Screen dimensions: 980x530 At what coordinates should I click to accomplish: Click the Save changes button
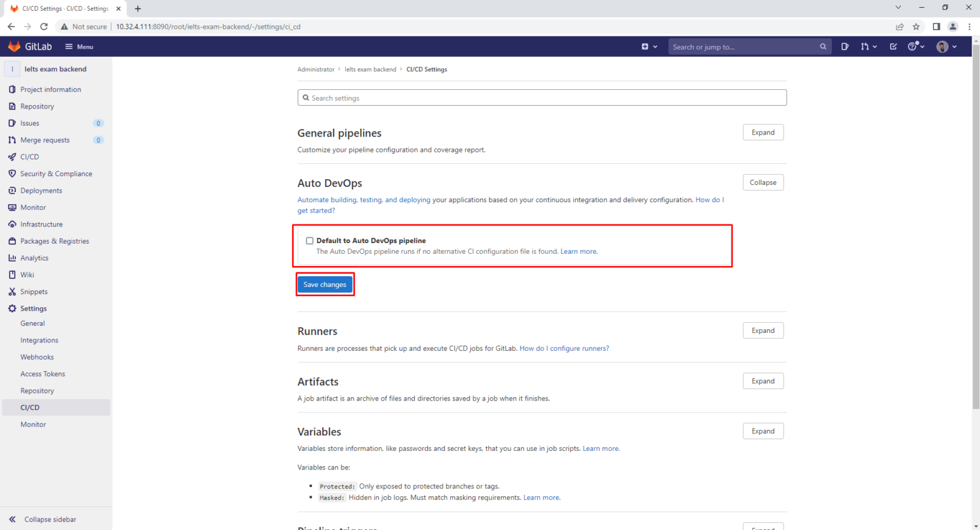click(x=325, y=284)
